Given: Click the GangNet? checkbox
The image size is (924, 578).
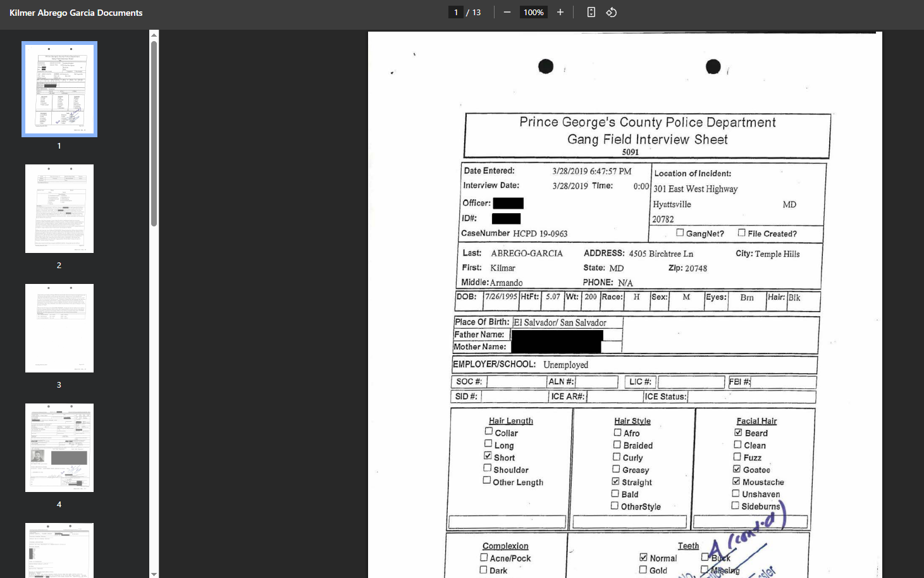Looking at the screenshot, I should click(x=680, y=233).
